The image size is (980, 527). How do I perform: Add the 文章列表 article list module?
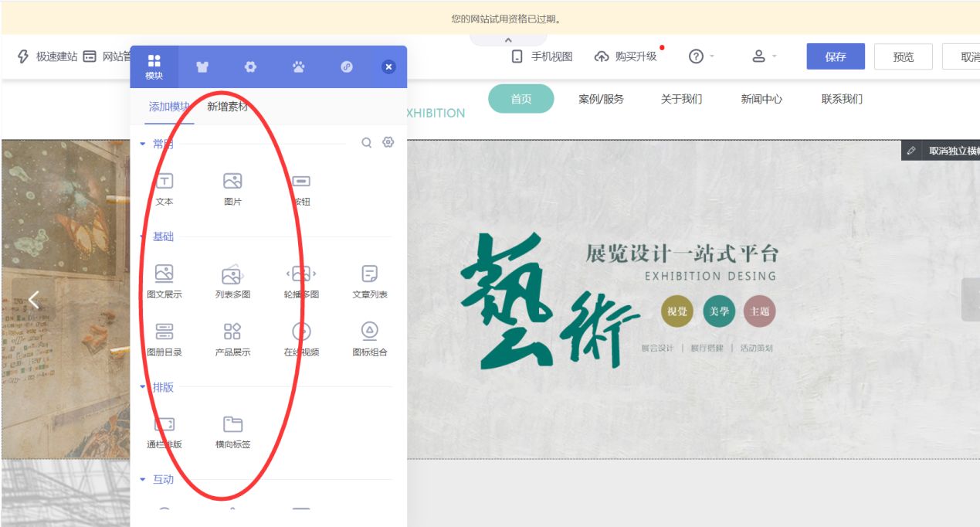point(370,281)
